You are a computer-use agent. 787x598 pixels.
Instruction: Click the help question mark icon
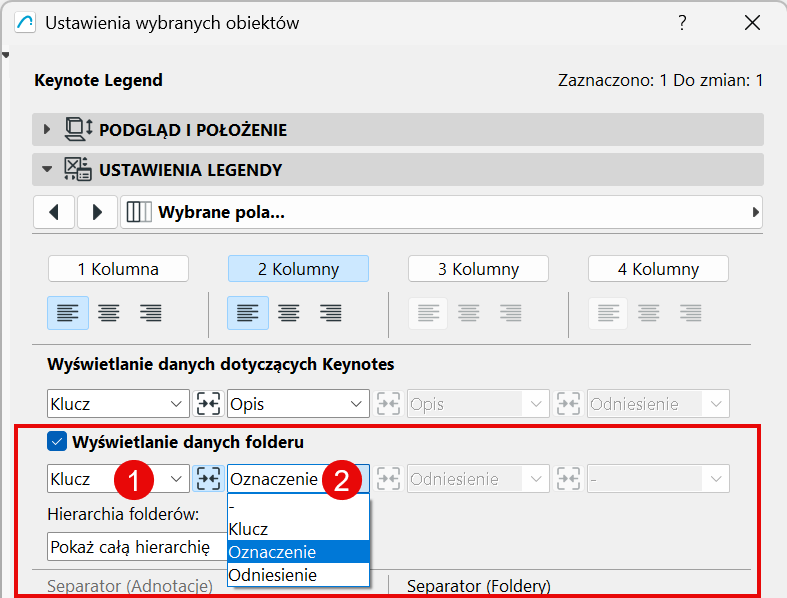pyautogui.click(x=682, y=23)
